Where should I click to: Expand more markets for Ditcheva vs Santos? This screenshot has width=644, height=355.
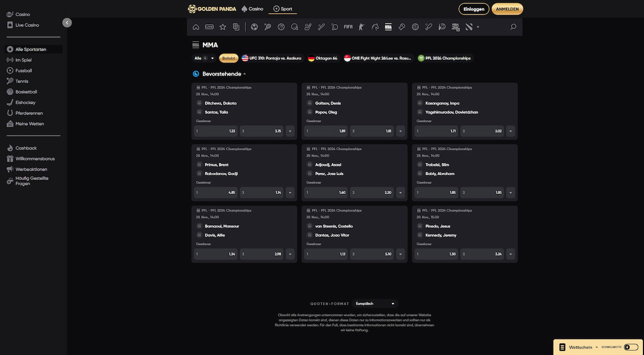click(x=290, y=131)
